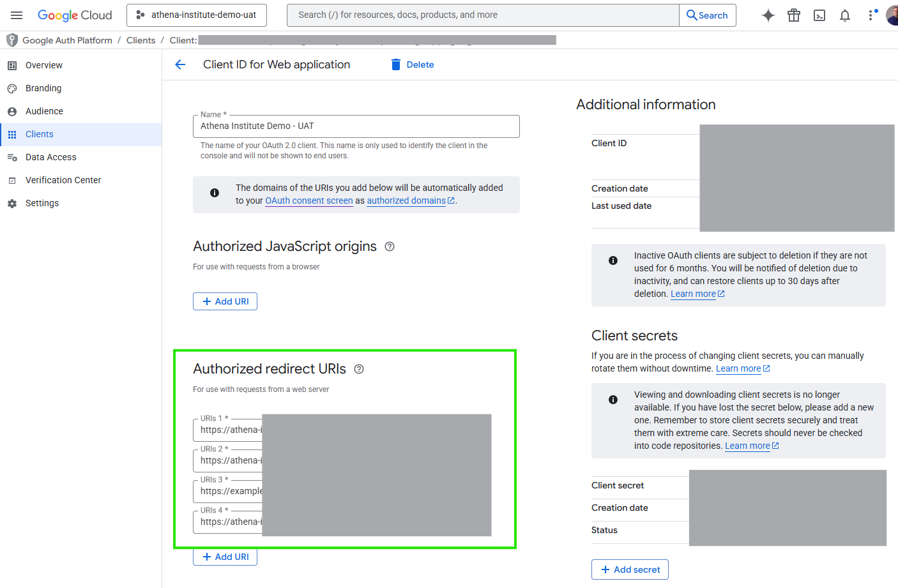
Task: Add URI under Authorized JavaScript origins
Action: 225,301
